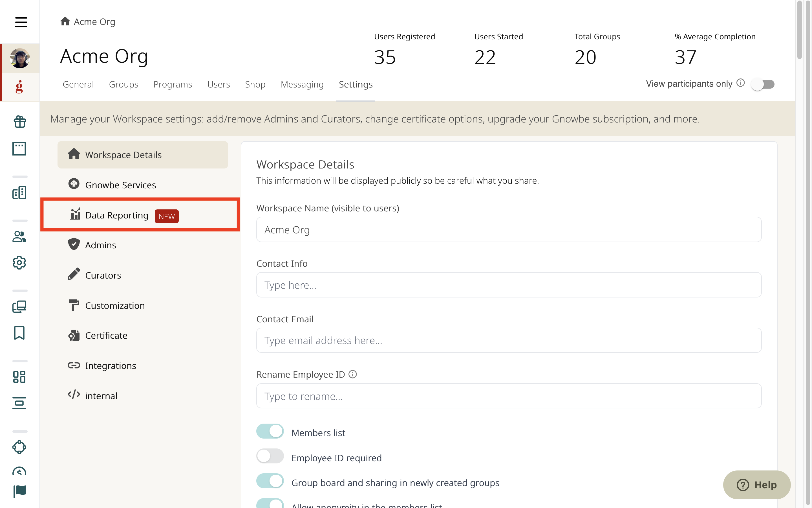Disable the Members list toggle
Screen dimensions: 812x508
pos(270,432)
